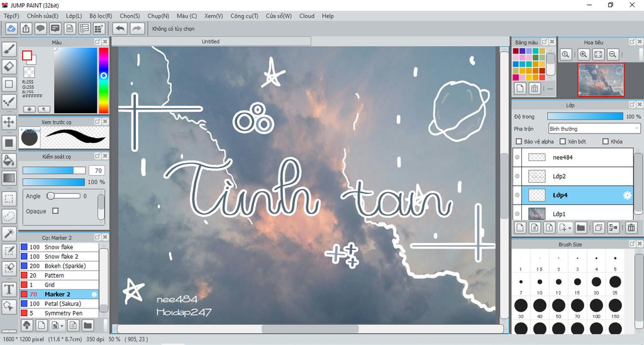Click the grid-with-pencil toolbar icon
This screenshot has width=644, height=345.
[99, 28]
